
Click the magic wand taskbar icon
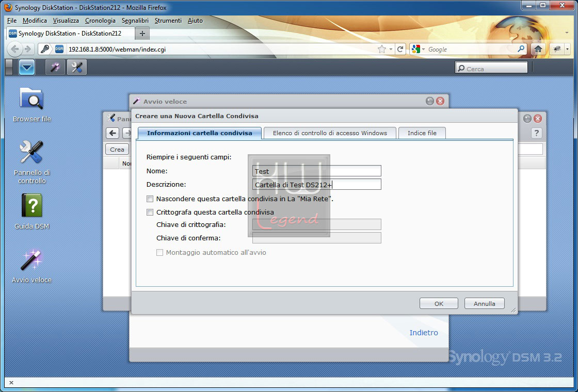pos(55,68)
